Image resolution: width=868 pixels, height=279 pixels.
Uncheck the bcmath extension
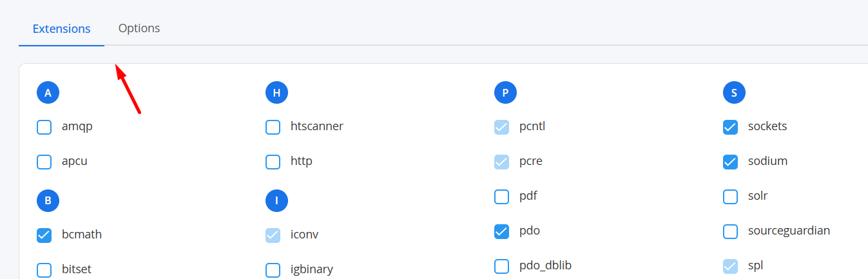44,235
